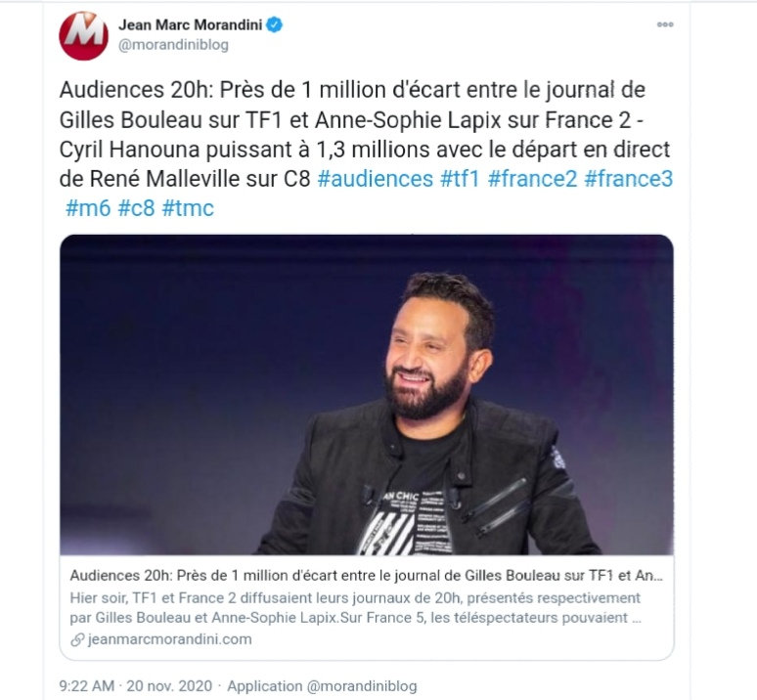Click the tweet text about Gilles Bouleau
The height and width of the screenshot is (700, 757).
click(x=352, y=119)
